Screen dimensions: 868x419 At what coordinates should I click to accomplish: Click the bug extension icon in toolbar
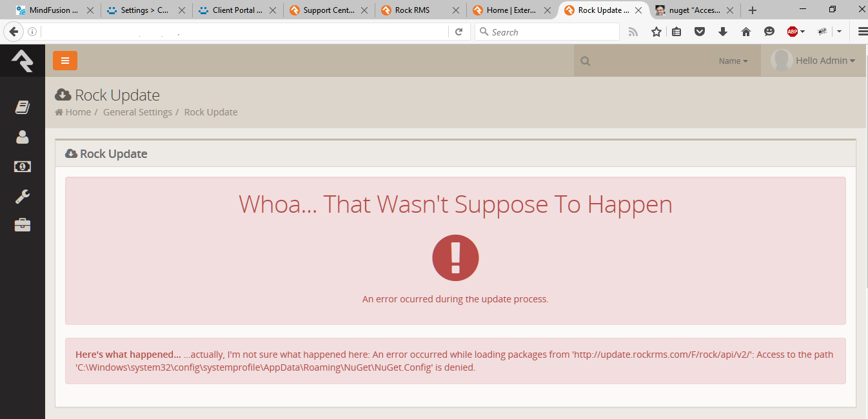tap(823, 32)
